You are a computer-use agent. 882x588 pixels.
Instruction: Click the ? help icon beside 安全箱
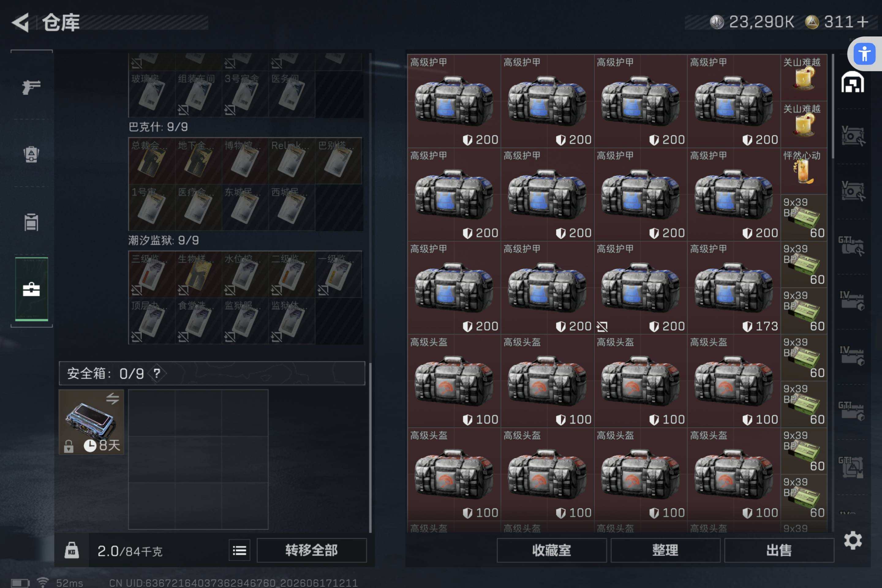pos(157,373)
